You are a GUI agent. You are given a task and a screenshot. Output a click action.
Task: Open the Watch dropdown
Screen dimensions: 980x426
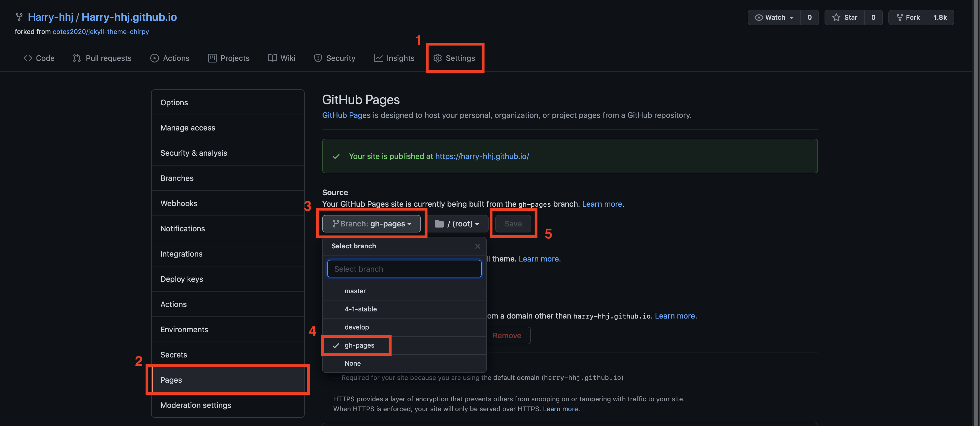tap(774, 18)
